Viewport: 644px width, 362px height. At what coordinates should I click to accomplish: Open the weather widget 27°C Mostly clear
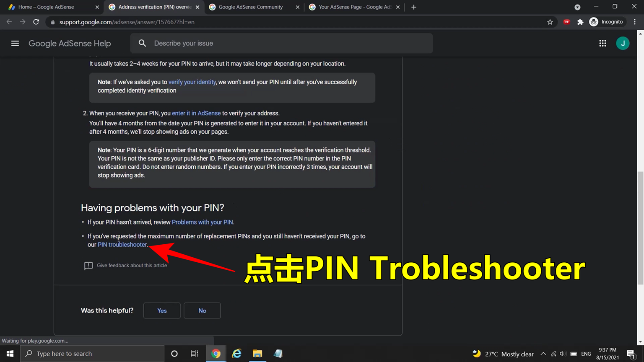503,354
